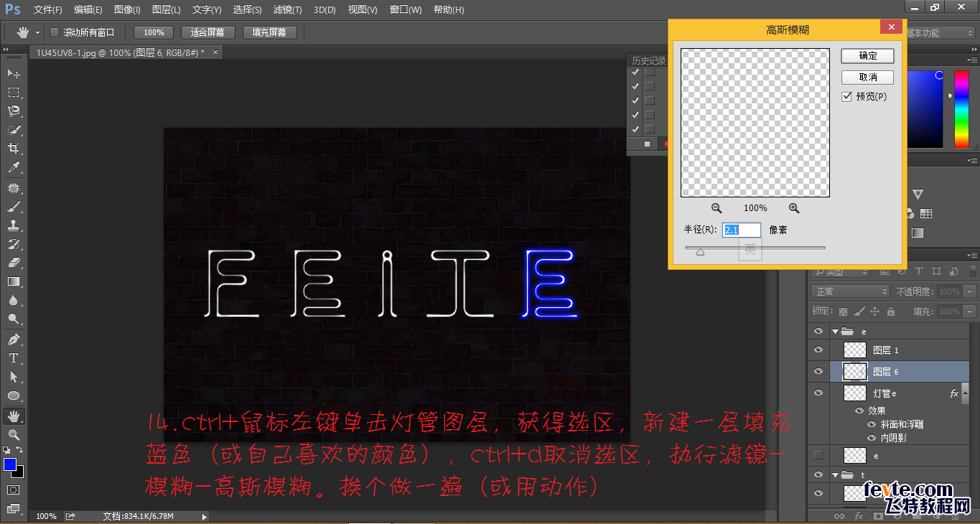Show the hidden e layer
Screen dimensions: 980x524
coord(818,454)
